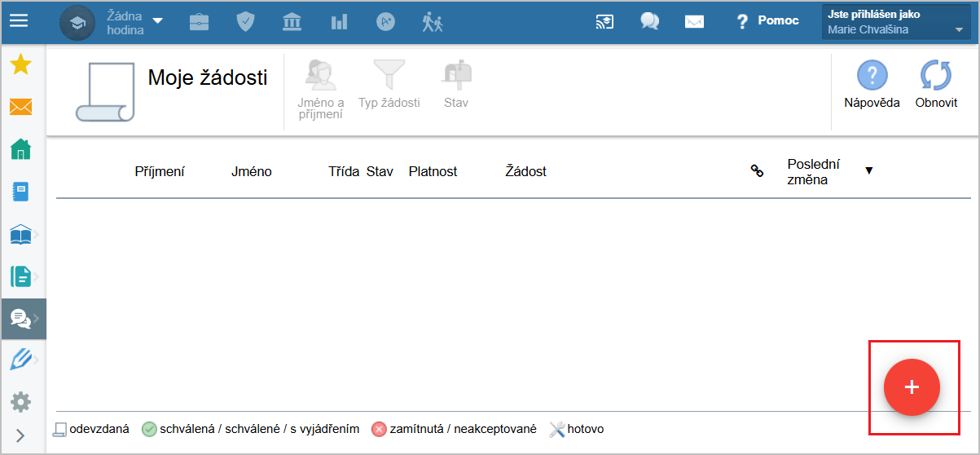Click the 'Moje žádosti' scroll icon
The width and height of the screenshot is (980, 455).
[x=106, y=92]
